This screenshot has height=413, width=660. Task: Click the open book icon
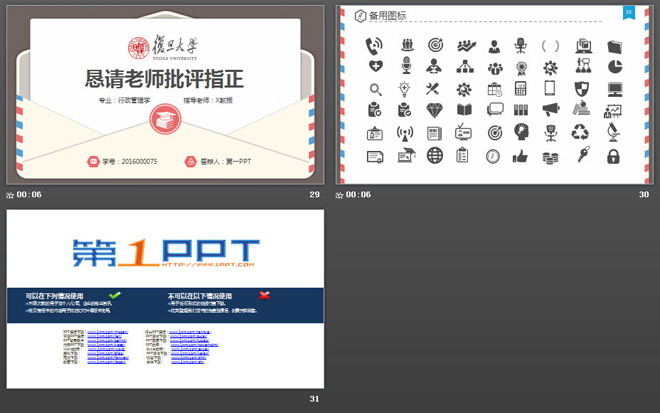pos(464,110)
